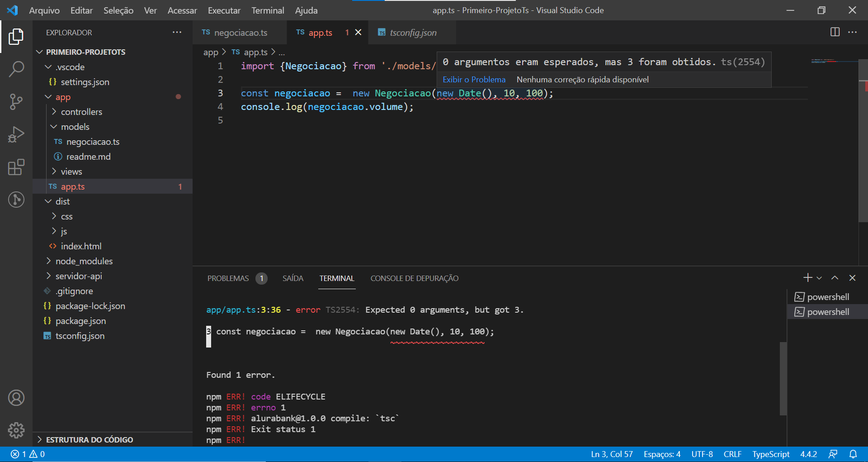Open .gitignore in the explorer

tap(113, 291)
